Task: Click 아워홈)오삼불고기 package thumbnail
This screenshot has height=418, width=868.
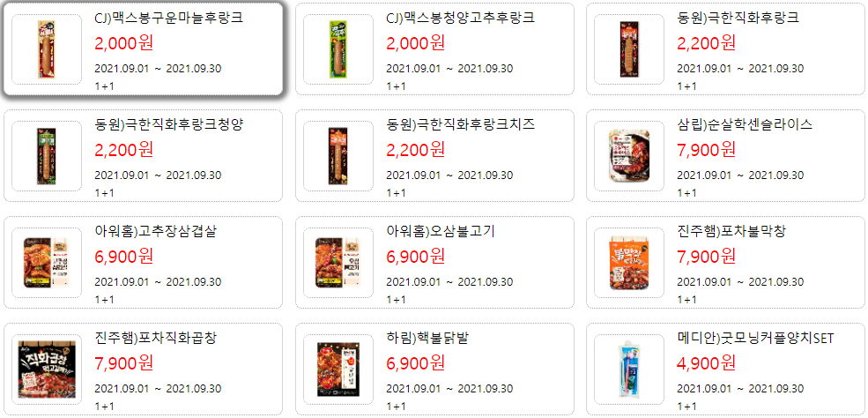Action: coord(338,263)
